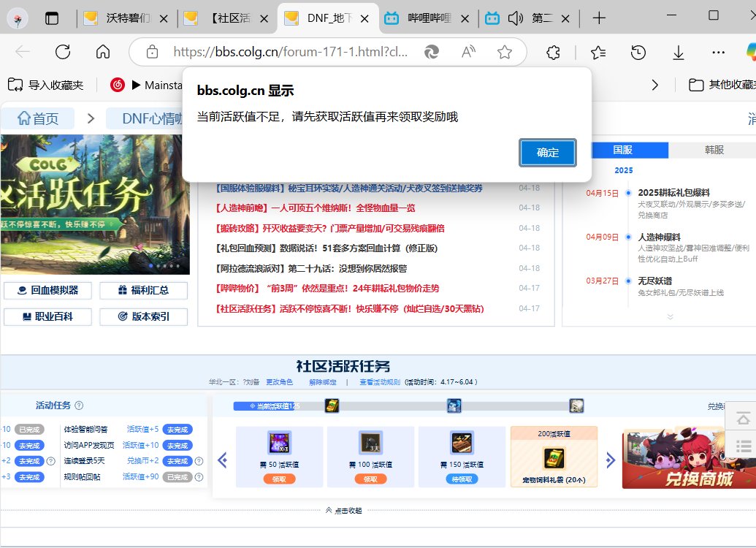Screen dimensions: 756x548
Task: Click the Edge sync icon in the address bar
Action: click(x=431, y=52)
